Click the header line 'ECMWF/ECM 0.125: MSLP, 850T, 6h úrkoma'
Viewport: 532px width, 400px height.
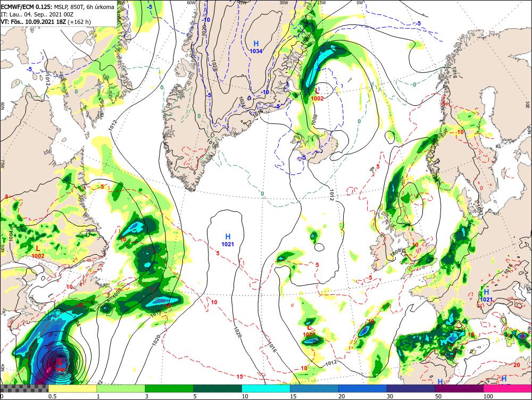pyautogui.click(x=57, y=7)
